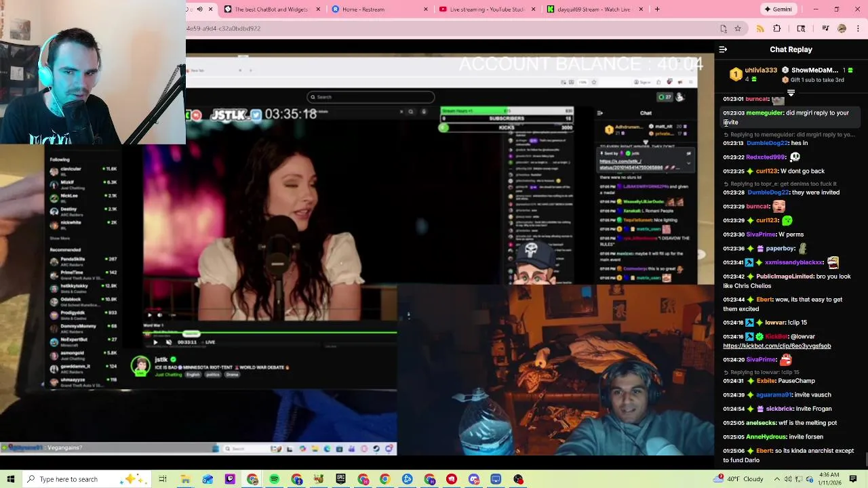Open the Gemini button in Chrome
The image size is (868, 488).
pyautogui.click(x=777, y=9)
